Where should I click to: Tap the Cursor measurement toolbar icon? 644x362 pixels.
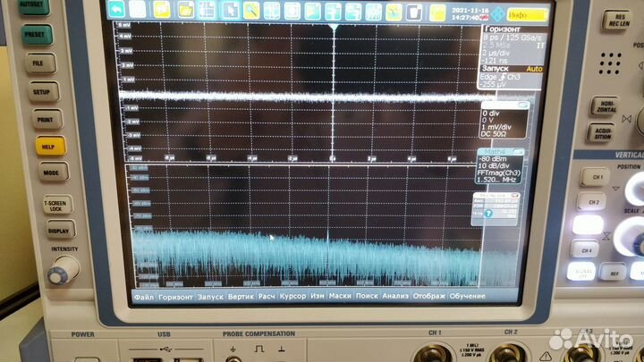(x=272, y=11)
